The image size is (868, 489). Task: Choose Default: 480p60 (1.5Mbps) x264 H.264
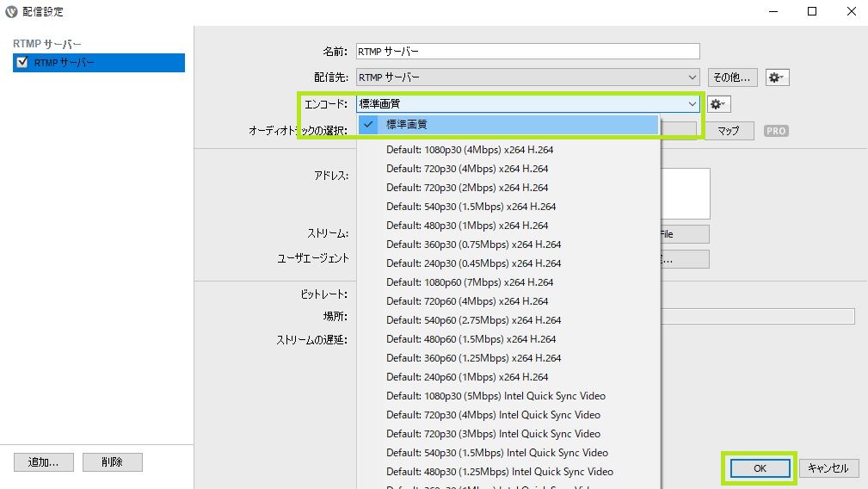(x=508, y=339)
